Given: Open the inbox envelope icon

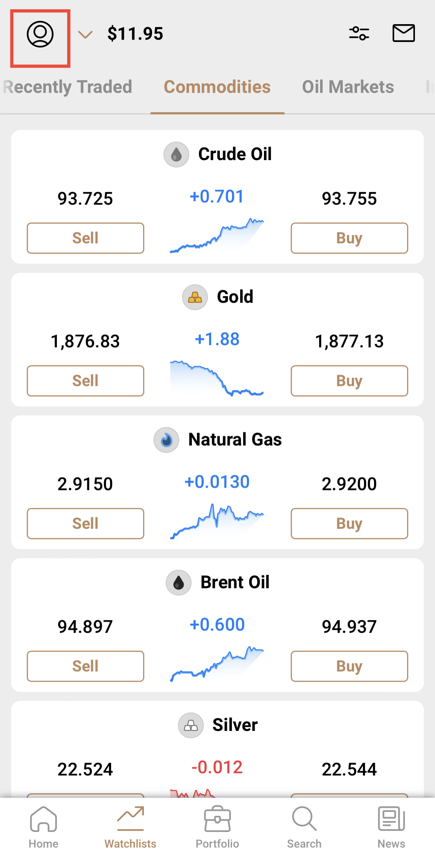Looking at the screenshot, I should tap(403, 33).
